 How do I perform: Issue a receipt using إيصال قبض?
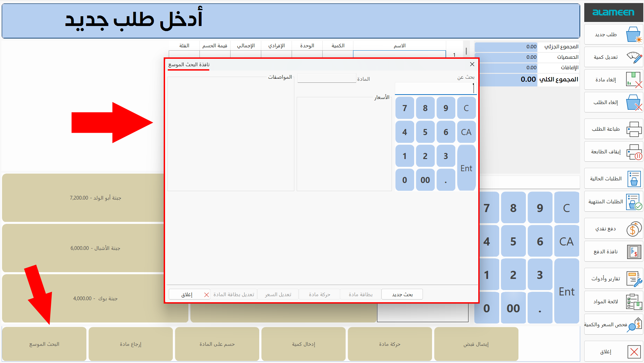pyautogui.click(x=476, y=344)
